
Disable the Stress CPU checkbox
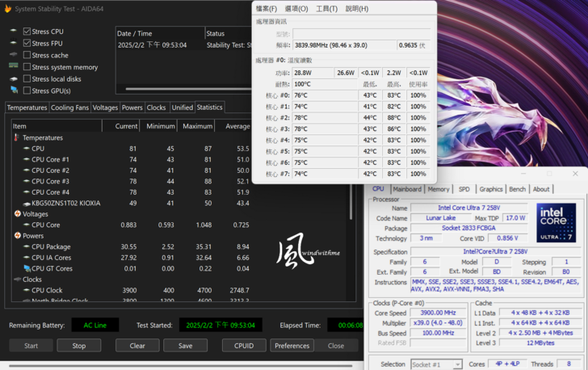point(27,32)
